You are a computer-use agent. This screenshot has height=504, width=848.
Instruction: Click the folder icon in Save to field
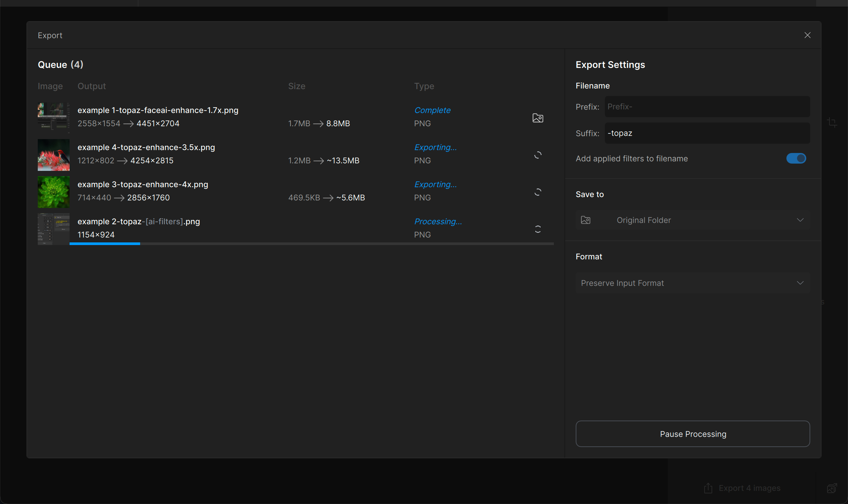[x=585, y=220]
